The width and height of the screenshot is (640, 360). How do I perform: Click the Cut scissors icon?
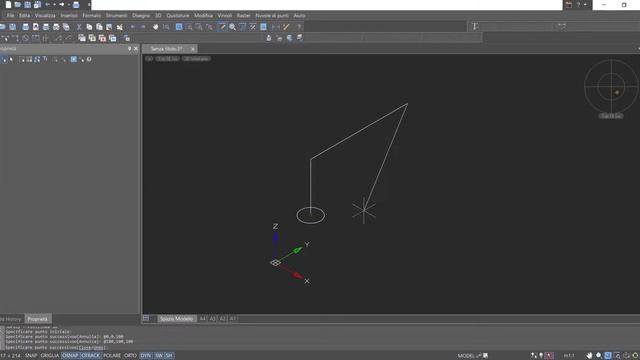79,27
